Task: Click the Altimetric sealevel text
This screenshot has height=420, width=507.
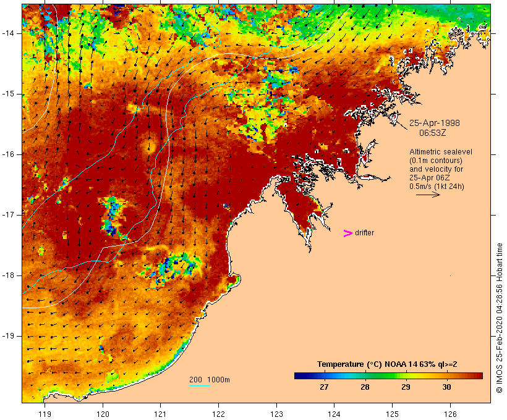Action: (441, 152)
